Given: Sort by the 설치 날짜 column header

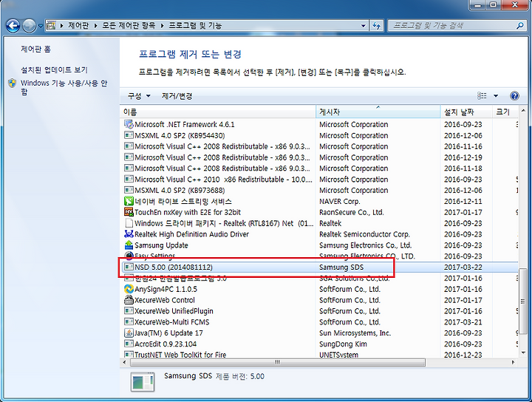Looking at the screenshot, I should tap(466, 112).
